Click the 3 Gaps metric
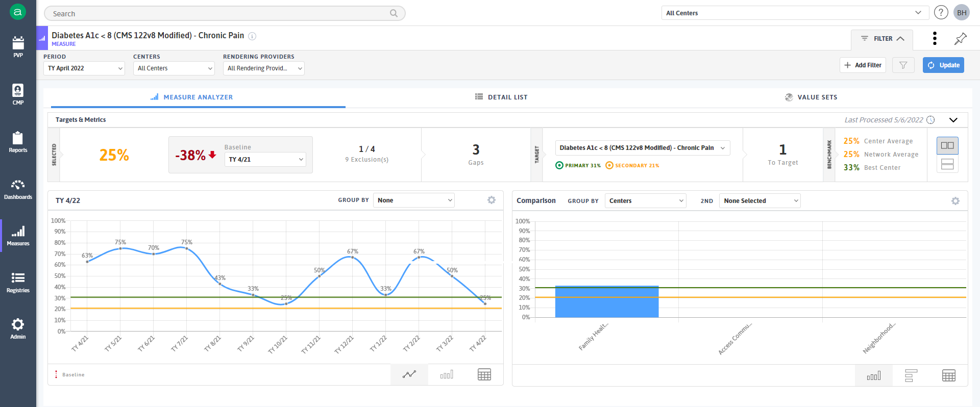This screenshot has height=407, width=980. pyautogui.click(x=476, y=155)
